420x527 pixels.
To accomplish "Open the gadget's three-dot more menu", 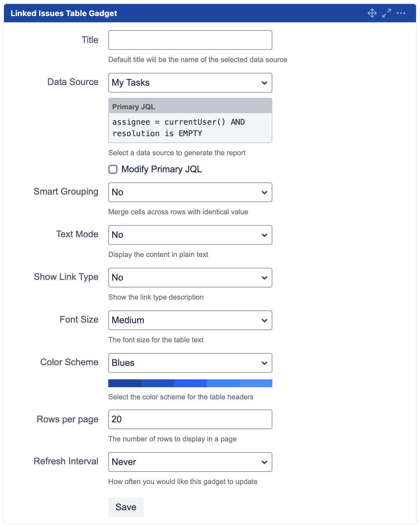I will [x=401, y=13].
